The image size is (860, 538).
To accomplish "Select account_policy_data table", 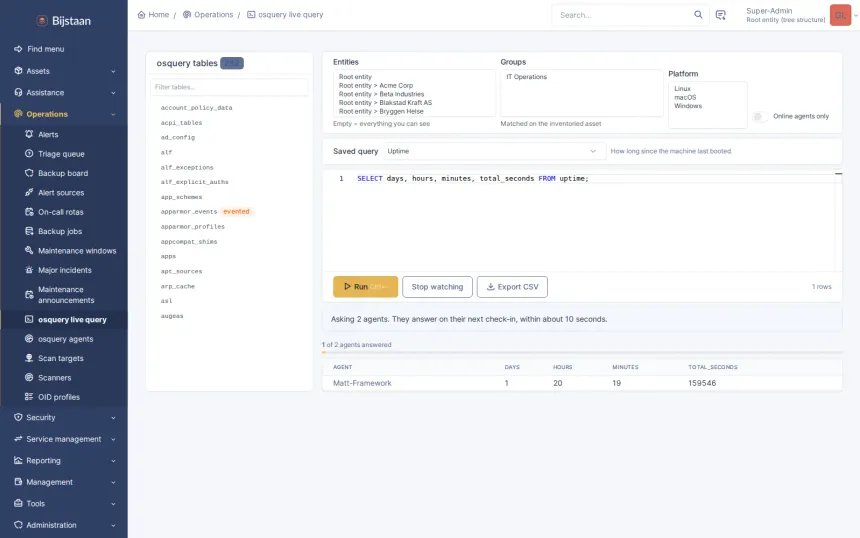I will pyautogui.click(x=196, y=107).
